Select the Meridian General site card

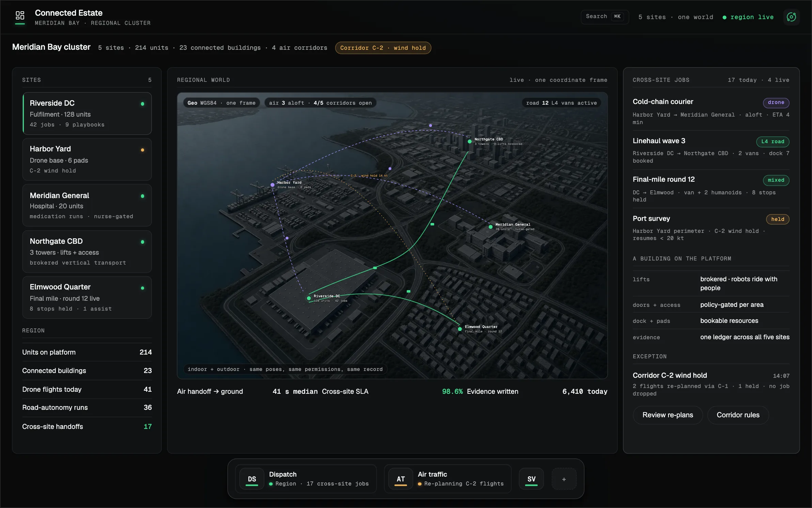tap(87, 205)
